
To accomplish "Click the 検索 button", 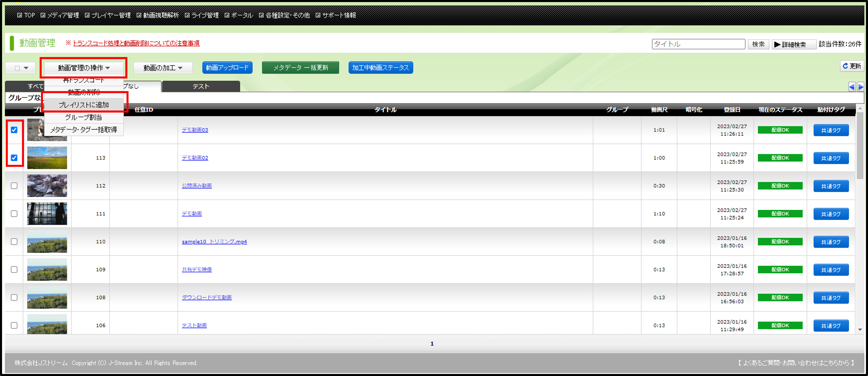I will pyautogui.click(x=758, y=44).
